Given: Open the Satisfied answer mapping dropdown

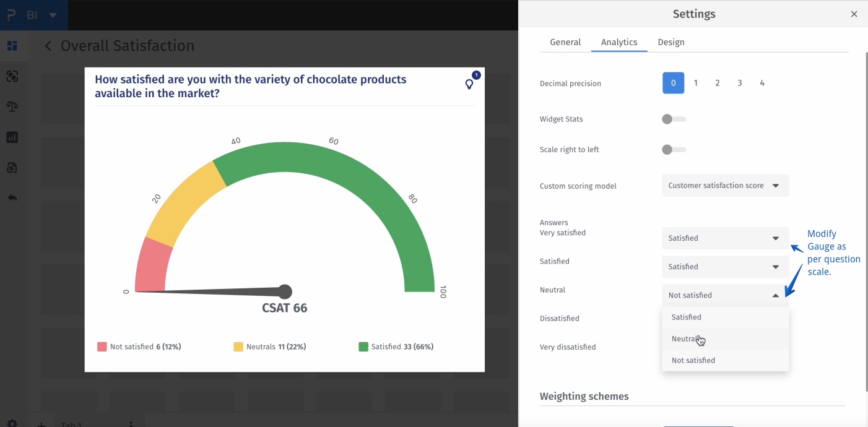Looking at the screenshot, I should pos(725,267).
